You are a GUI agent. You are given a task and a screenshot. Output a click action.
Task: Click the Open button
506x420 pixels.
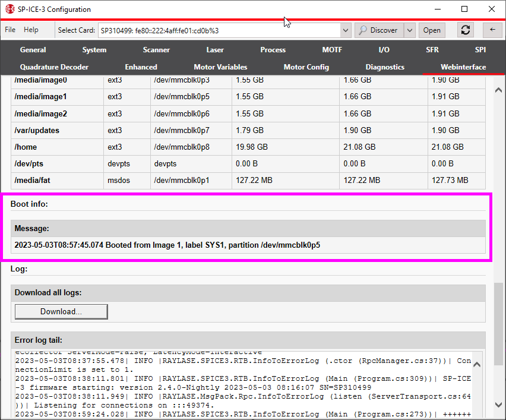(432, 30)
